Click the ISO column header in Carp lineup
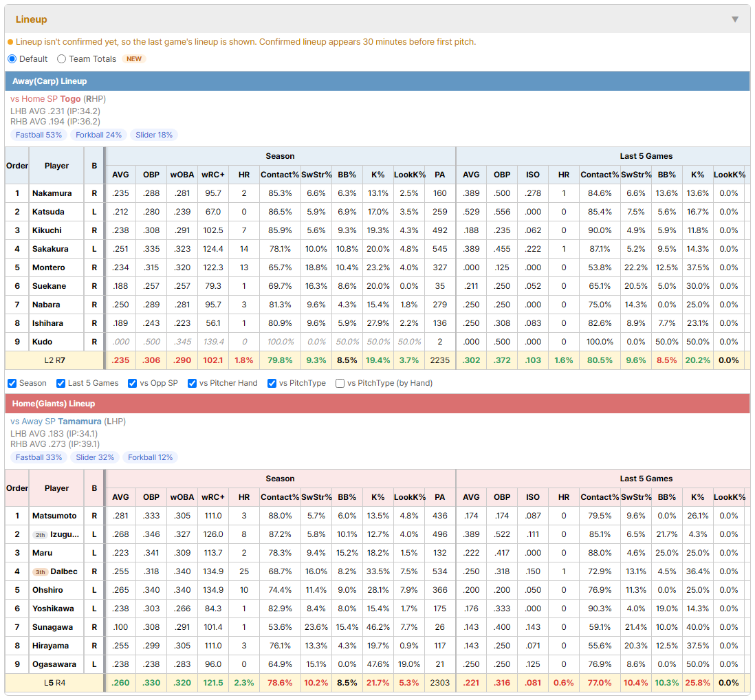Screen dimensions: 755x700 (x=532, y=175)
